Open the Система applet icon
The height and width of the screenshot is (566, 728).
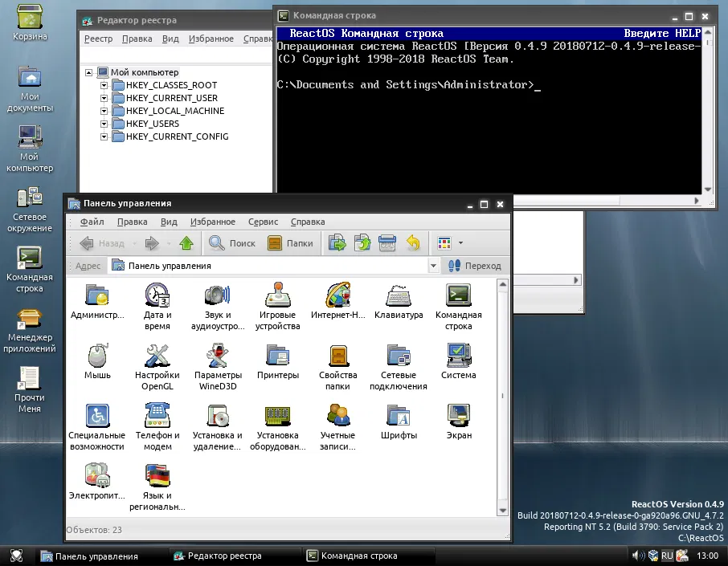[458, 356]
